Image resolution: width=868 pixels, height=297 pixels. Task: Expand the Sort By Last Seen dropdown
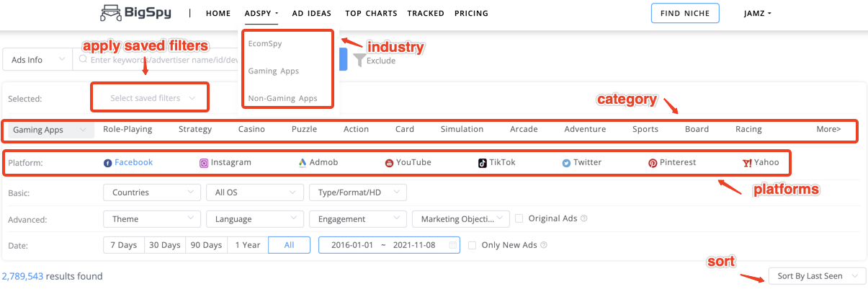coord(816,276)
